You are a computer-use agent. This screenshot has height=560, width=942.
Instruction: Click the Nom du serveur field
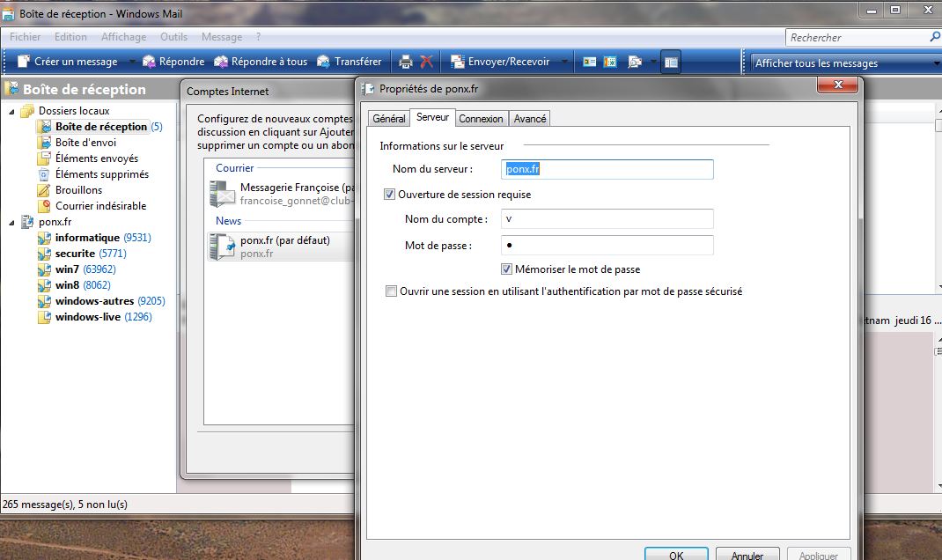(x=607, y=169)
